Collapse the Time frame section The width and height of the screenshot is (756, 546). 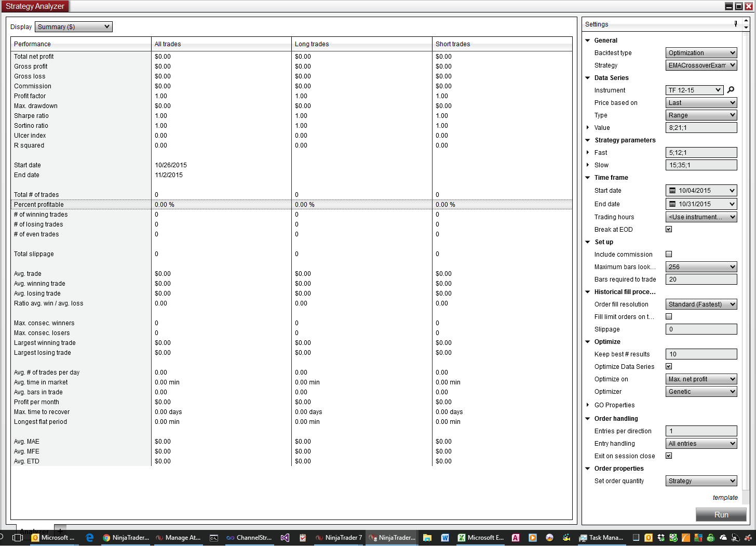pyautogui.click(x=588, y=177)
